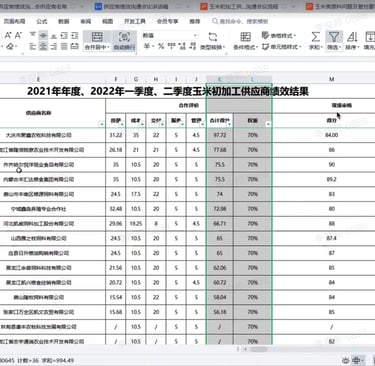
Task: Click the 填充 fill icon
Action: tap(370, 37)
